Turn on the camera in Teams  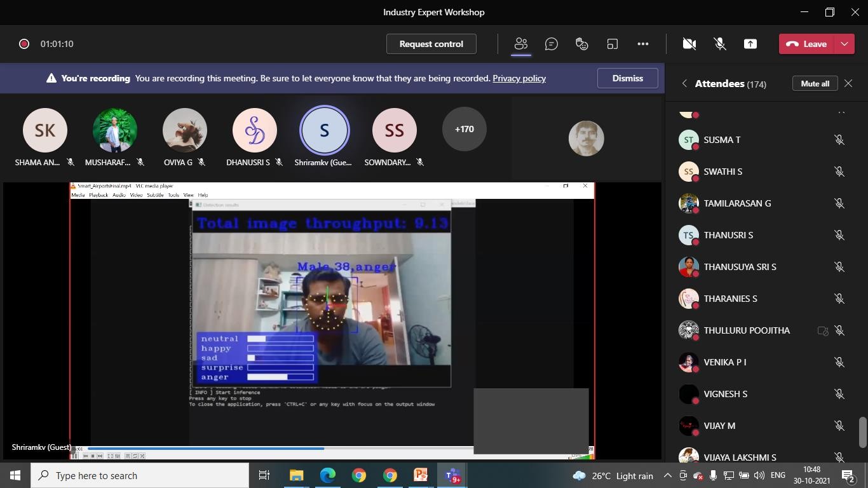click(x=690, y=43)
